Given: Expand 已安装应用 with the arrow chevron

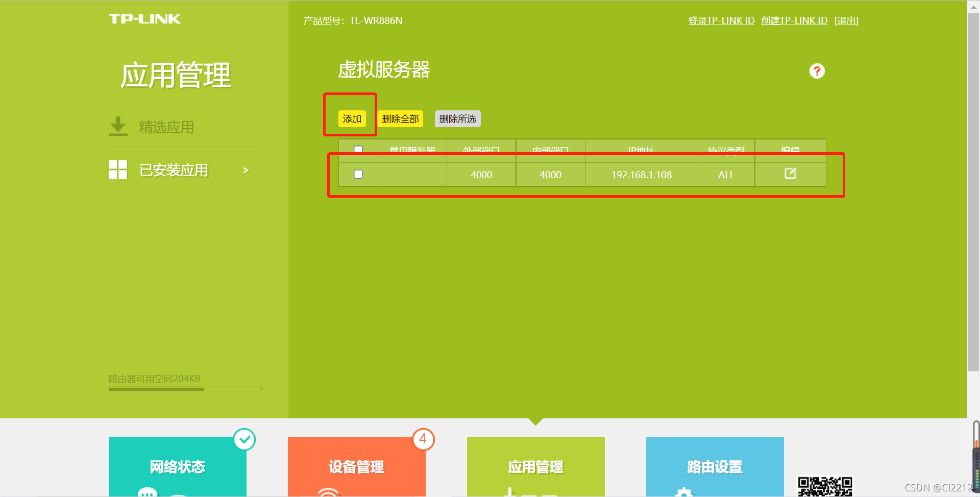Looking at the screenshot, I should [246, 170].
